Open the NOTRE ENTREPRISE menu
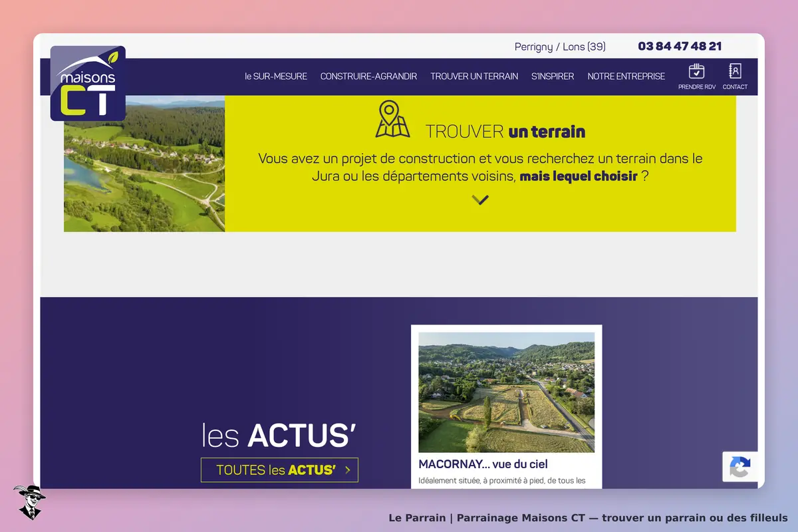 point(626,76)
